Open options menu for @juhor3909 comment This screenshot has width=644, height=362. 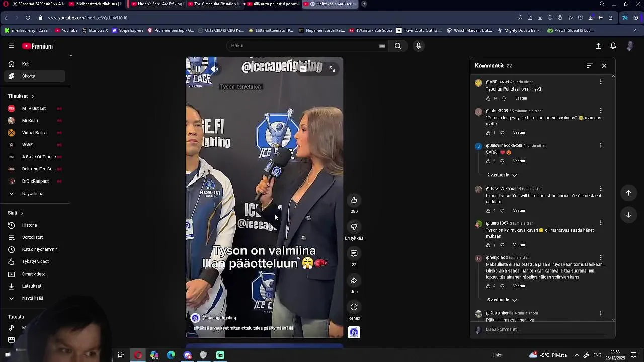coord(601,111)
